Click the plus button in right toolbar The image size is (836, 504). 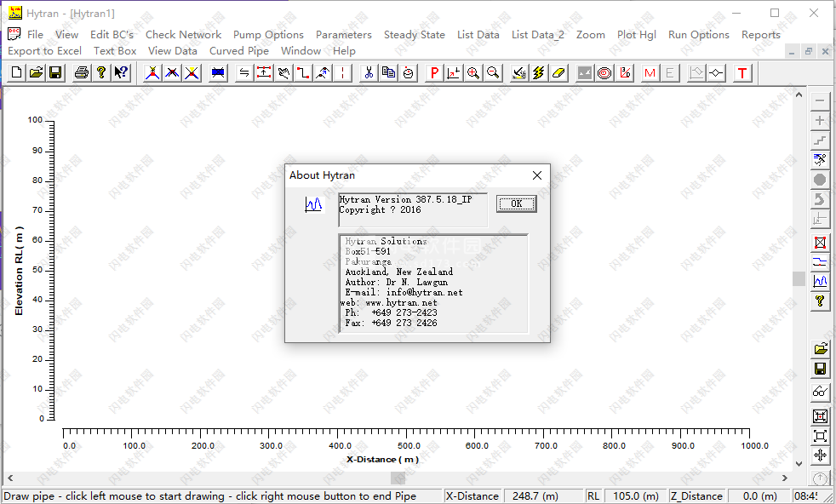(820, 121)
